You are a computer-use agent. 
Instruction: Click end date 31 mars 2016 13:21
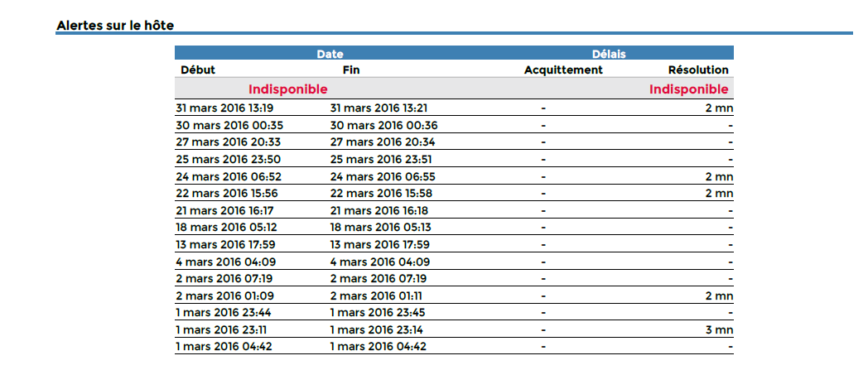click(379, 108)
